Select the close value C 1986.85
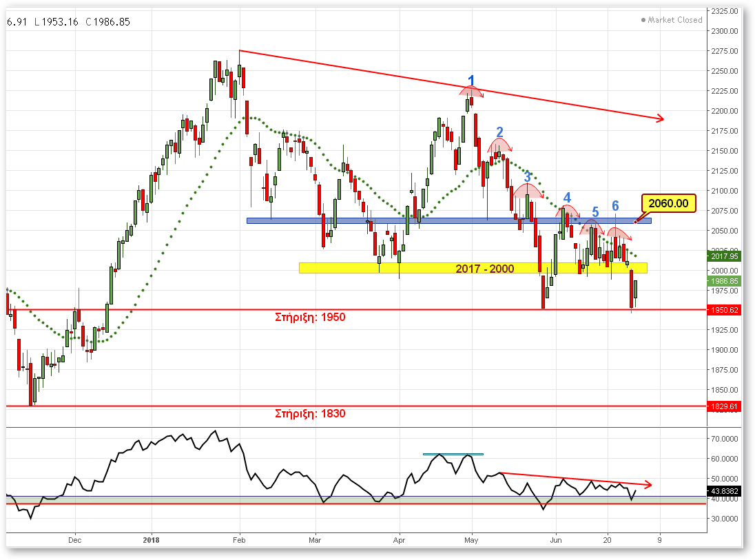 [108, 21]
